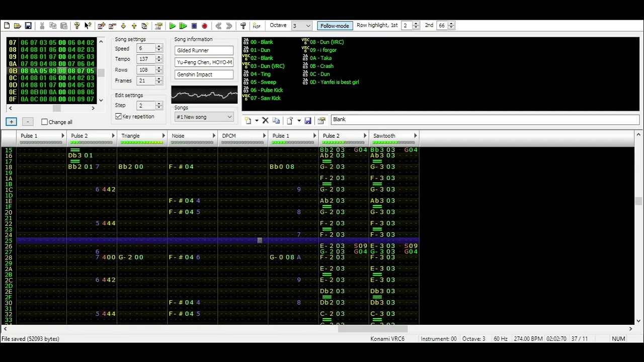Click the song title field Gilded Runner

(x=204, y=50)
